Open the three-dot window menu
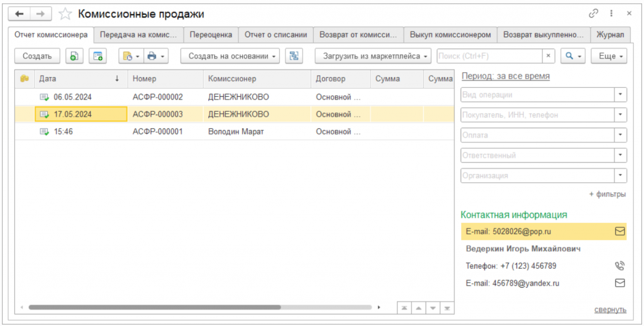 point(612,14)
